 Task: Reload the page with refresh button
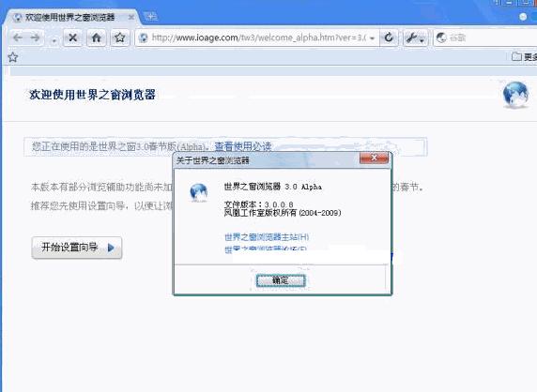[x=389, y=38]
